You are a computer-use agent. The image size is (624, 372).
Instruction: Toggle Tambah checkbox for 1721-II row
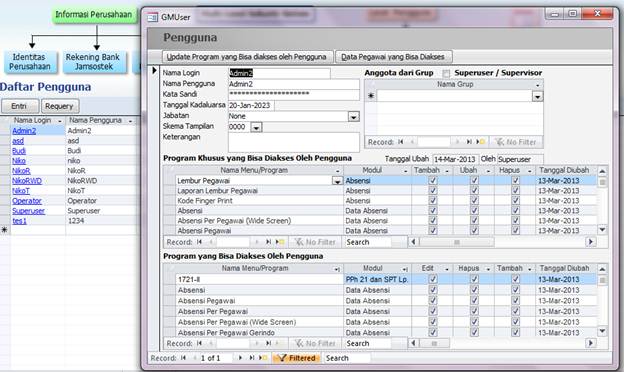pos(515,279)
